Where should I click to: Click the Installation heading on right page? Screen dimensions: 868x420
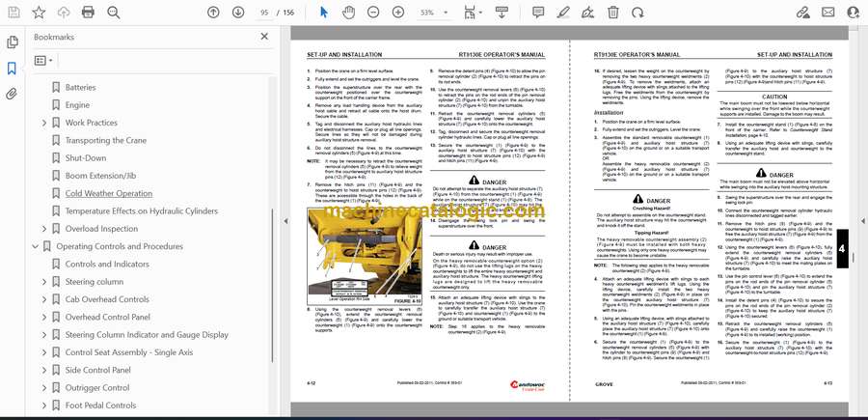[609, 112]
